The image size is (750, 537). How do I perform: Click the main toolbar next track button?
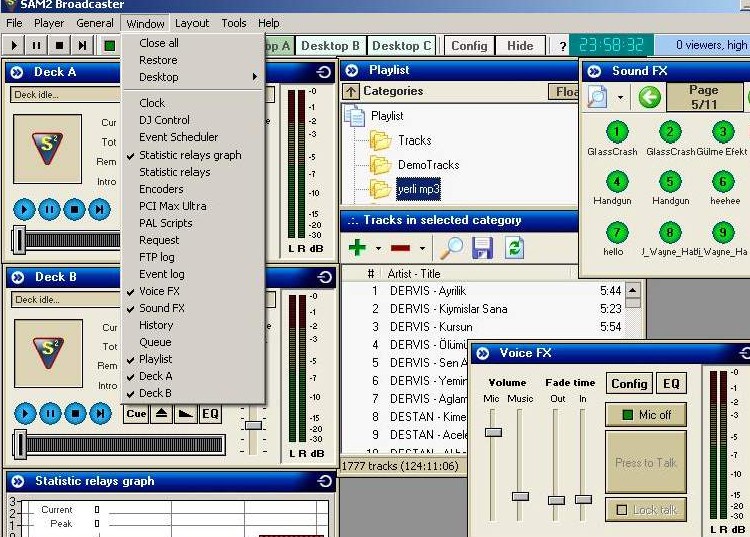click(82, 46)
